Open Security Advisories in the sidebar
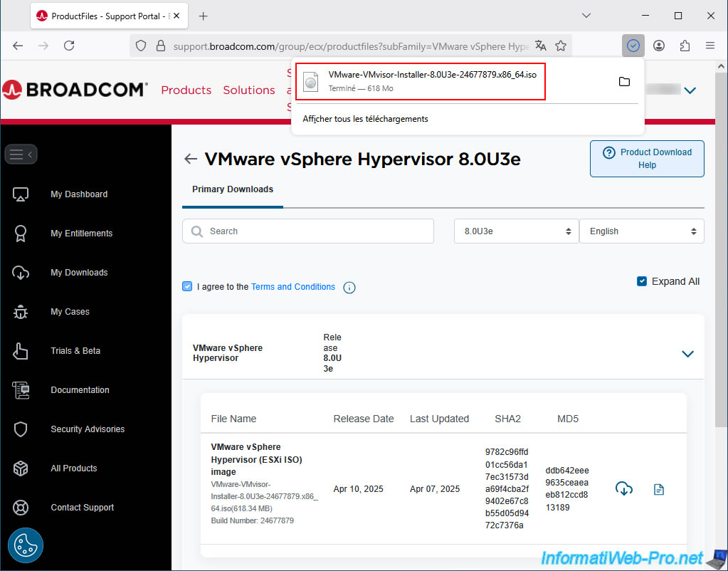This screenshot has width=728, height=571. [x=87, y=429]
